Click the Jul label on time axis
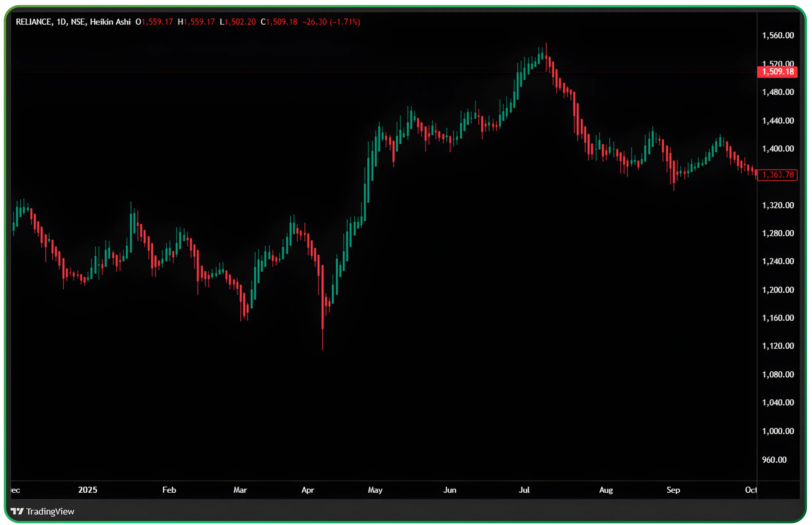Image resolution: width=812 pixels, height=525 pixels. click(x=524, y=490)
